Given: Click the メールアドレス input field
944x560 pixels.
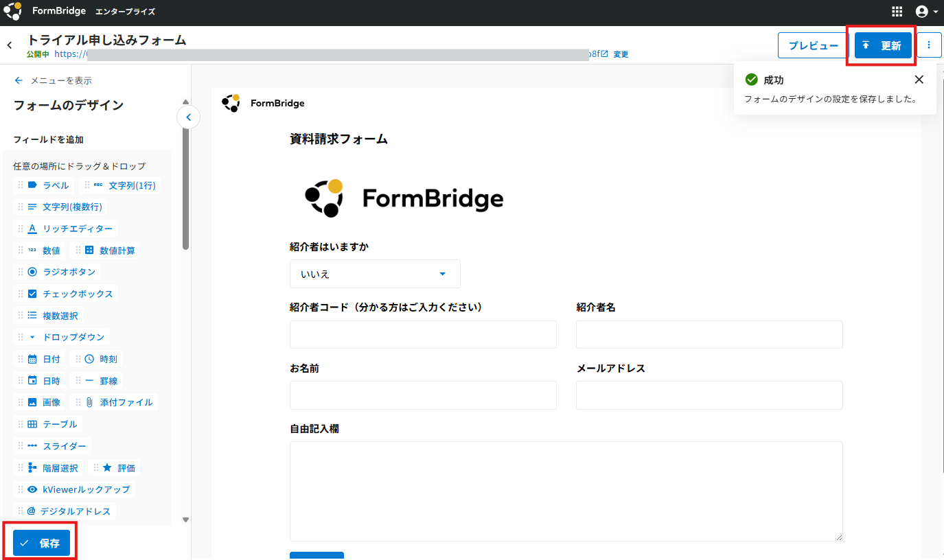Looking at the screenshot, I should coord(709,395).
